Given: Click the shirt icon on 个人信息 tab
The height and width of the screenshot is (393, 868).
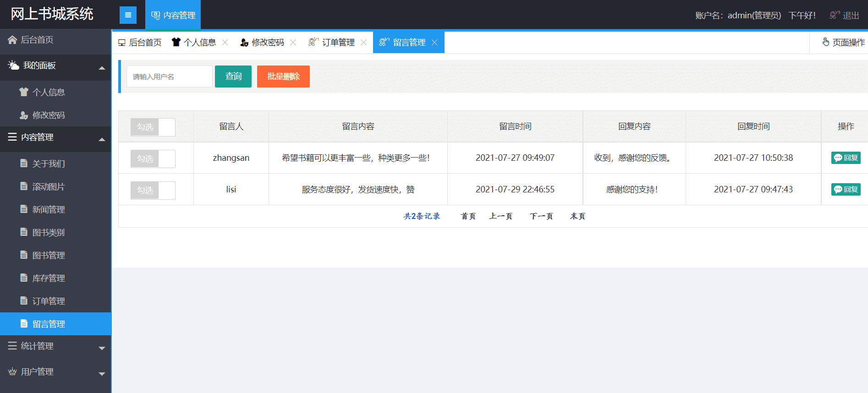Looking at the screenshot, I should [x=176, y=42].
